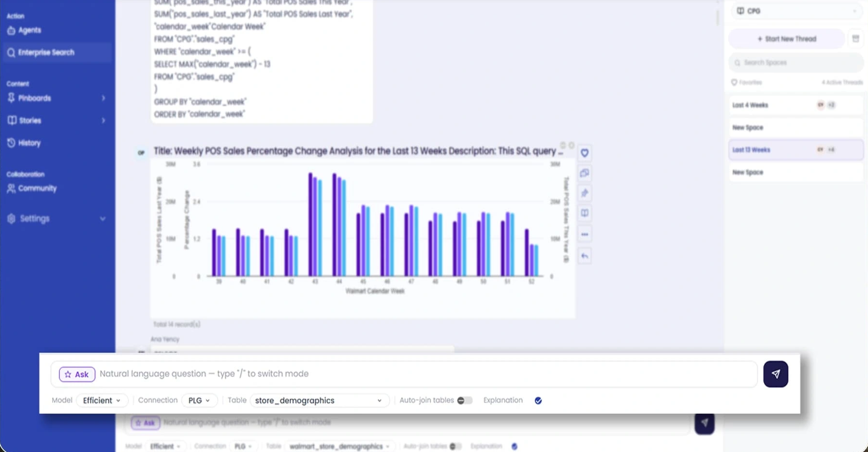Viewport: 868px width, 452px height.
Task: Open New Space thread below Last 13 Weeks
Action: (796, 172)
